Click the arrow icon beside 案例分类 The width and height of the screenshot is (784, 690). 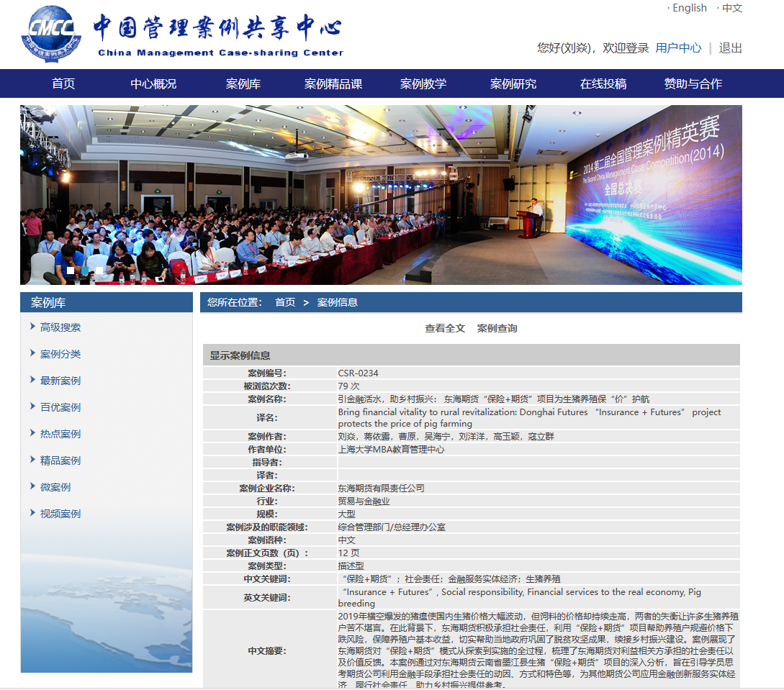coord(33,353)
